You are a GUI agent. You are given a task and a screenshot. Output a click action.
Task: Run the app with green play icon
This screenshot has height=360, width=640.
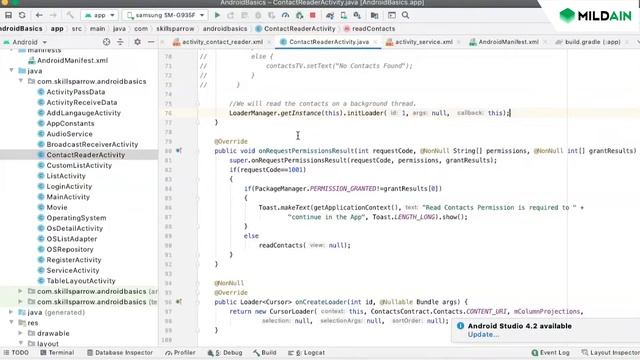tap(217, 15)
